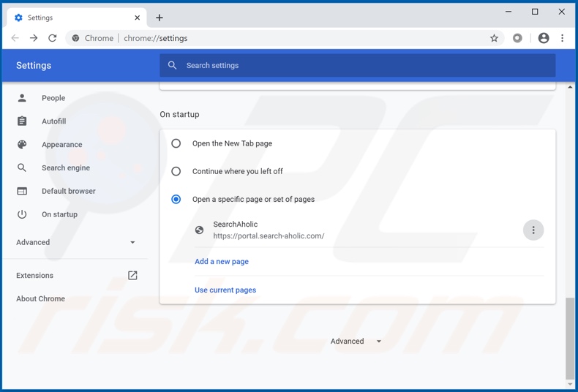Go to the Appearance settings section
The height and width of the screenshot is (392, 578).
tap(61, 145)
